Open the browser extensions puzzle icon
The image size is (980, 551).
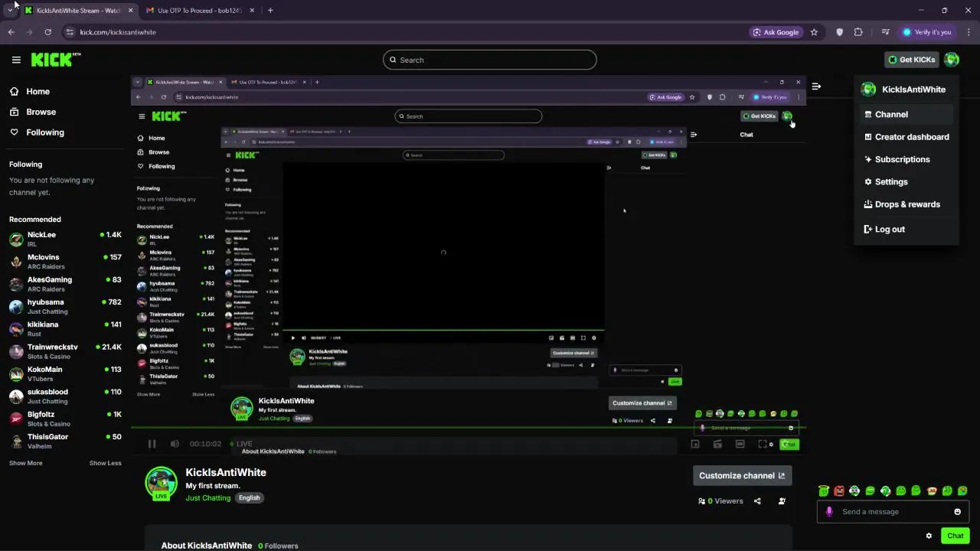(858, 32)
